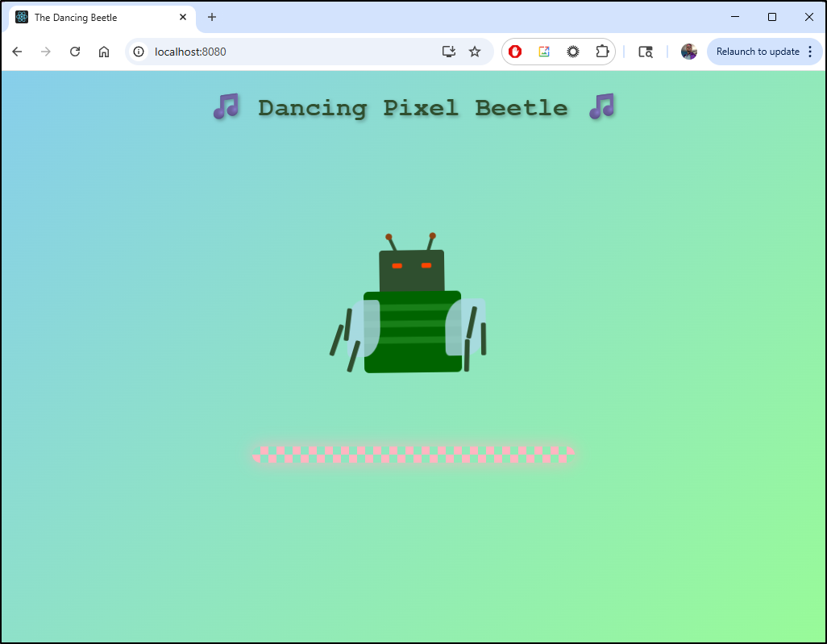Click the black spiky gear extension icon
The height and width of the screenshot is (644, 827).
click(x=573, y=52)
